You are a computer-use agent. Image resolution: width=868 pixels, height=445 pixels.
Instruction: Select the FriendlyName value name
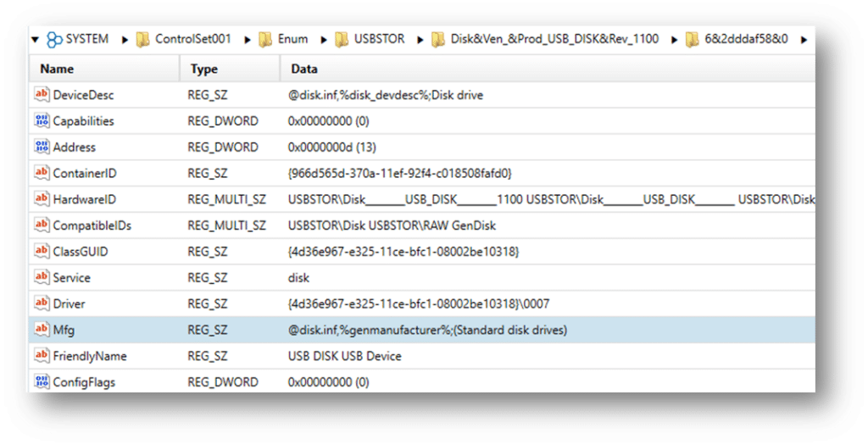90,356
